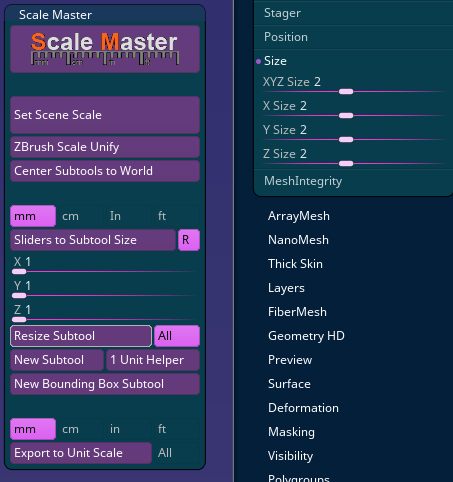The image size is (453, 482).
Task: Click the Set Scene Scale button
Action: pyautogui.click(x=105, y=115)
